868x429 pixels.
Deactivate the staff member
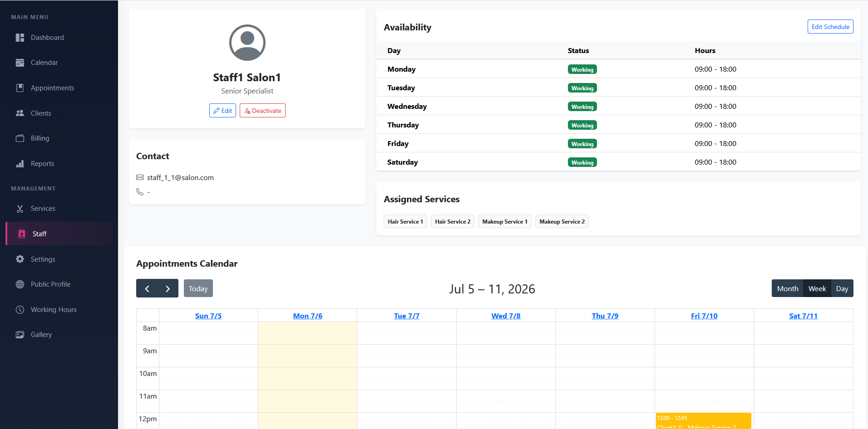click(262, 111)
